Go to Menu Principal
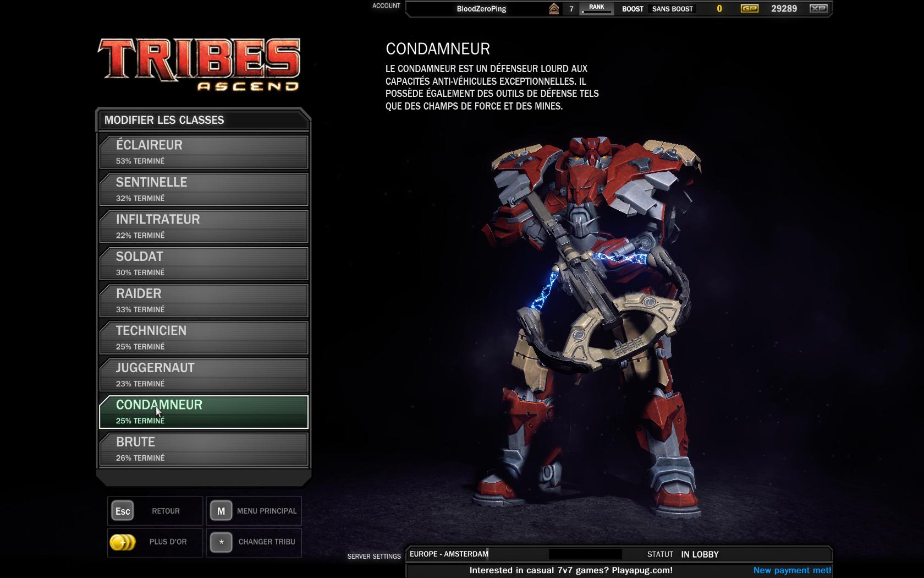The width and height of the screenshot is (924, 578). pos(267,511)
